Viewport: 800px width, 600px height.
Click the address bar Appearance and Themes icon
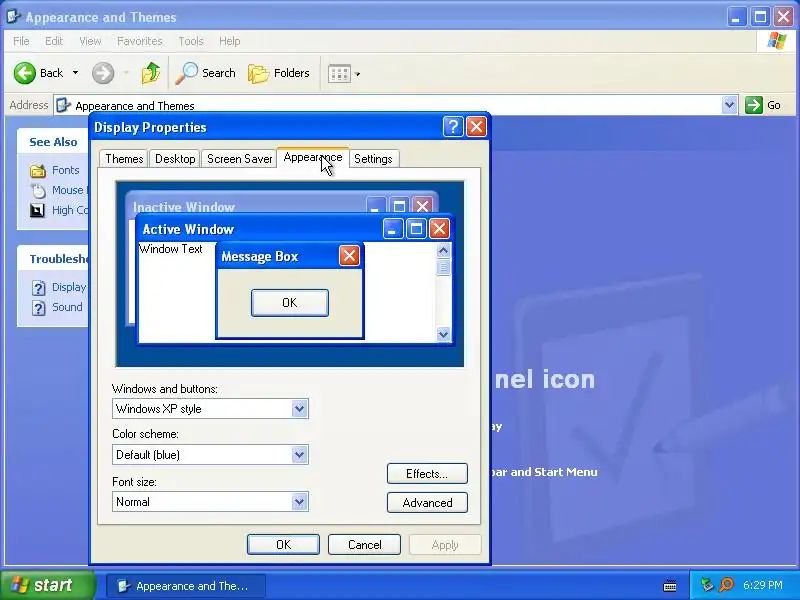[63, 105]
